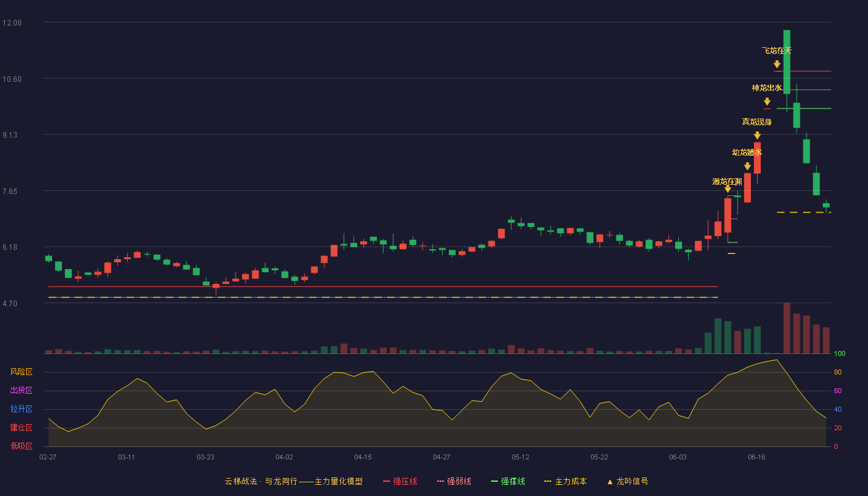
Task: Click the 02-27 date label
Action: click(48, 457)
